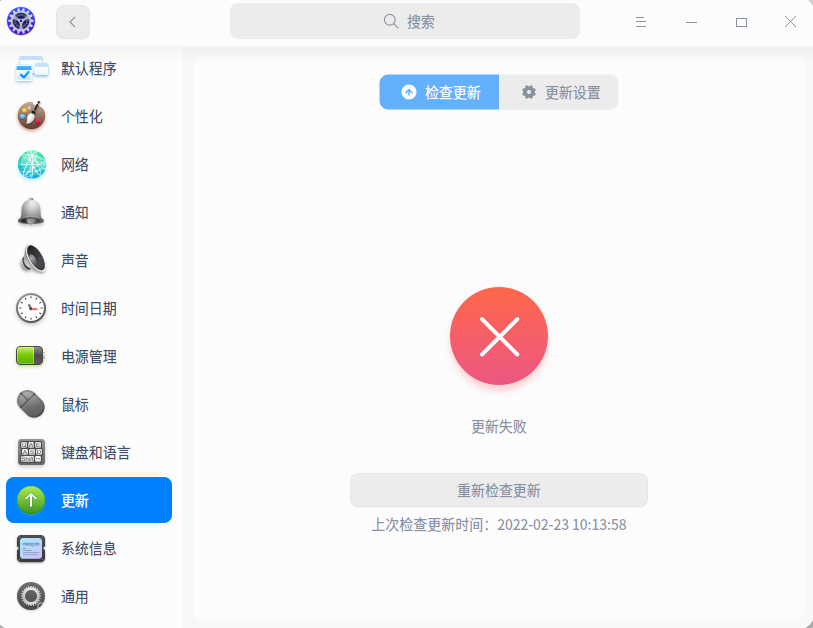
Task: Open the Sound (声音) speaker icon
Action: (32, 260)
